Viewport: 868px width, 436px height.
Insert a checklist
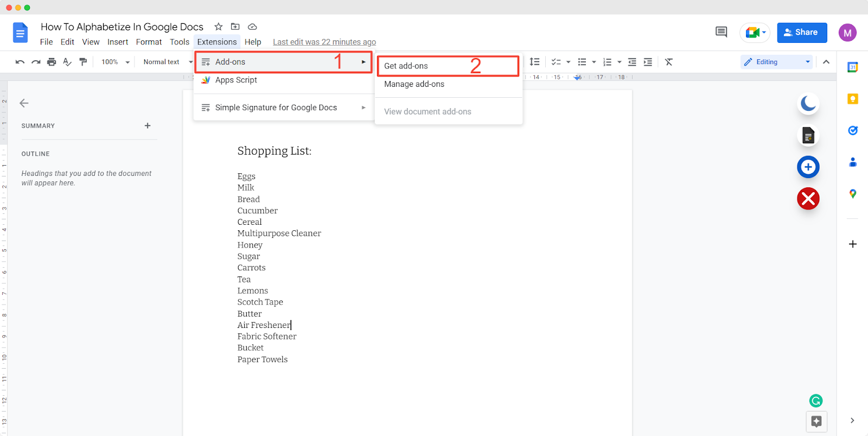[x=556, y=62]
